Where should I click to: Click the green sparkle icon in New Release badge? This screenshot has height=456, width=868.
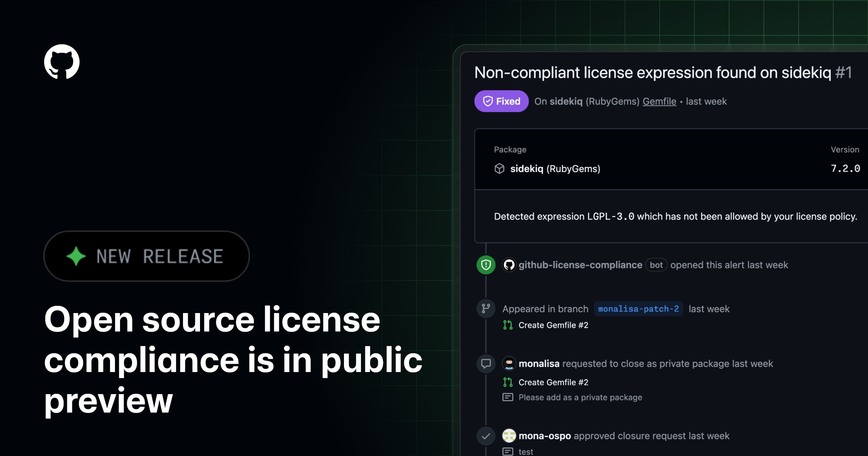tap(76, 256)
